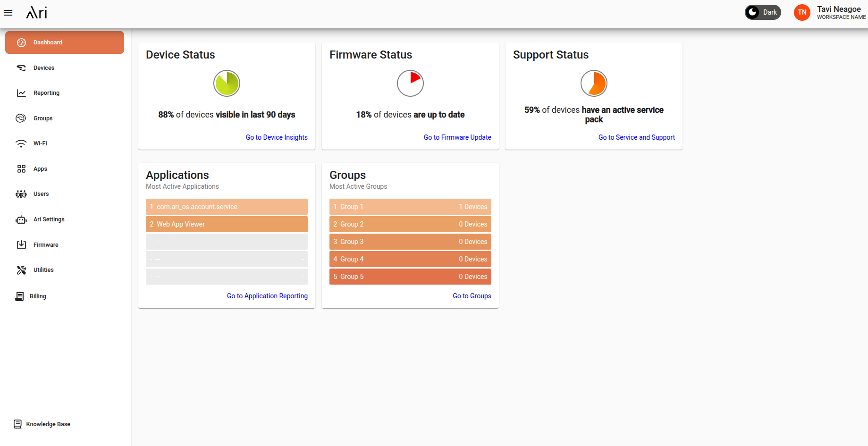Toggle Dark mode switch
Screen dimensions: 868x446
(763, 12)
